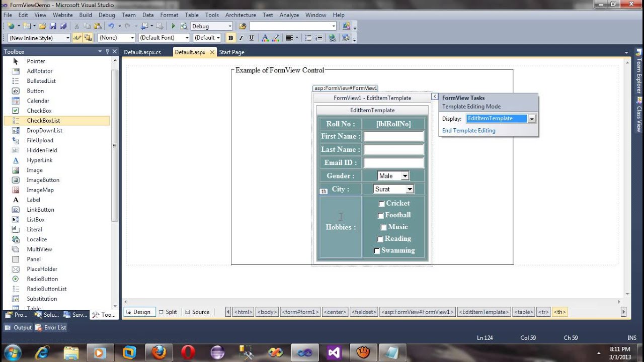Image resolution: width=644 pixels, height=362 pixels.
Task: Apply the numbered list format icon
Action: pyautogui.click(x=319, y=38)
